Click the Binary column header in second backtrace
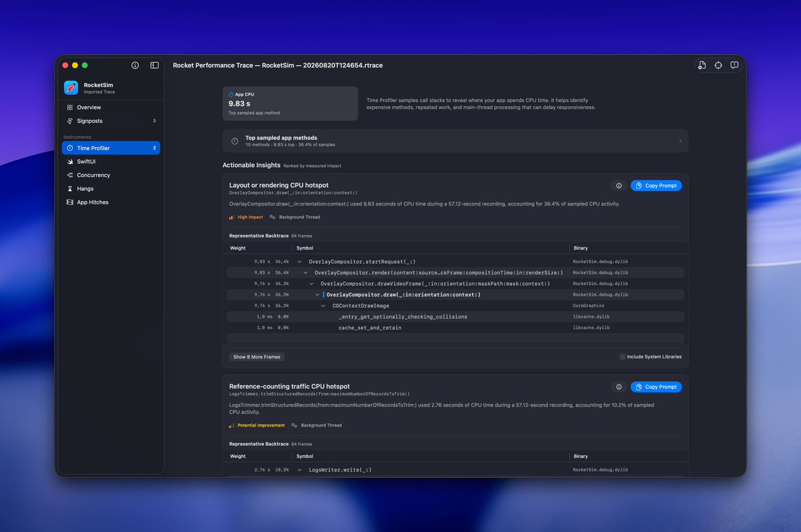The height and width of the screenshot is (532, 801). pos(581,457)
